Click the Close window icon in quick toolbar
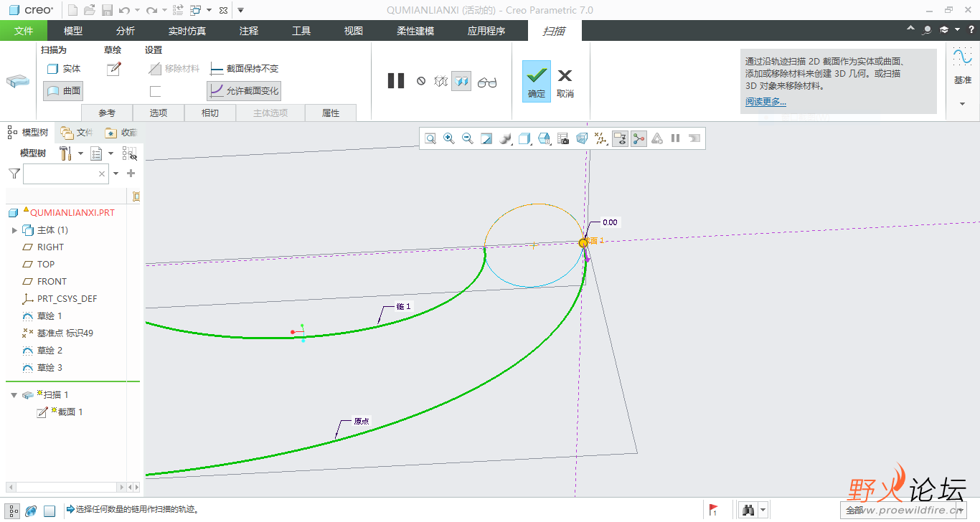980x522 pixels. (x=223, y=10)
